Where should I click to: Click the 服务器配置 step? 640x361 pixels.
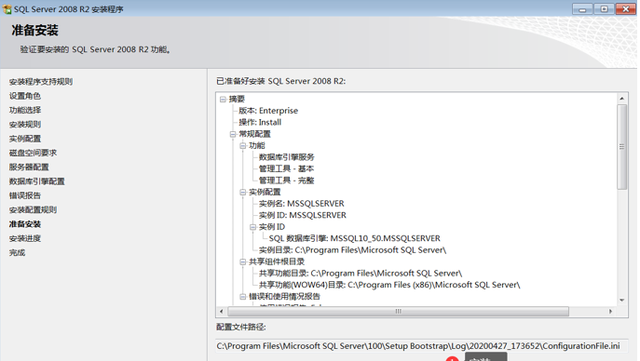[x=29, y=167]
